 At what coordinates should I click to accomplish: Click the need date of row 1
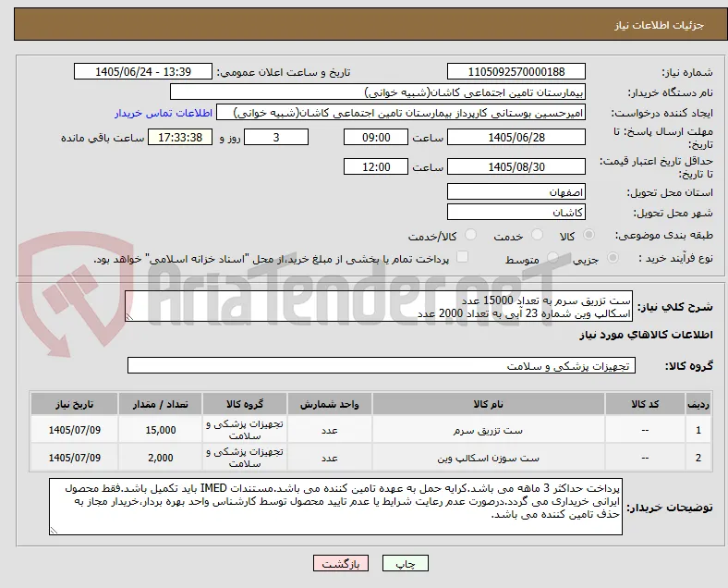tap(74, 430)
